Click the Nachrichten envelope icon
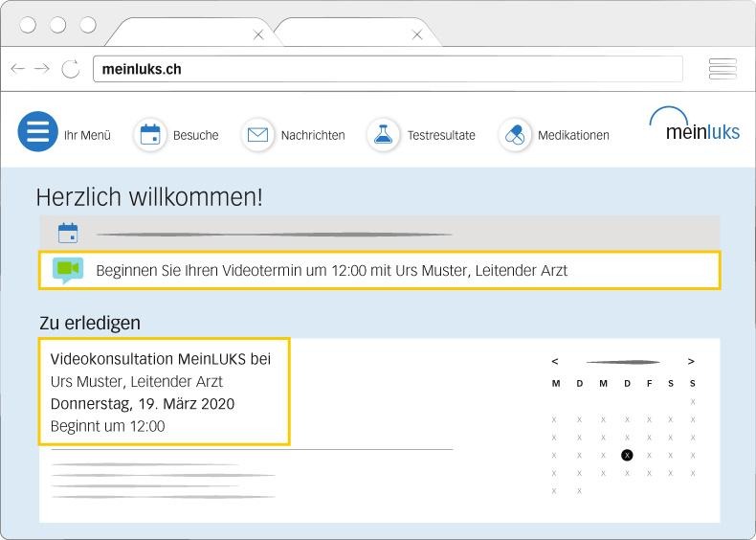 (x=257, y=135)
